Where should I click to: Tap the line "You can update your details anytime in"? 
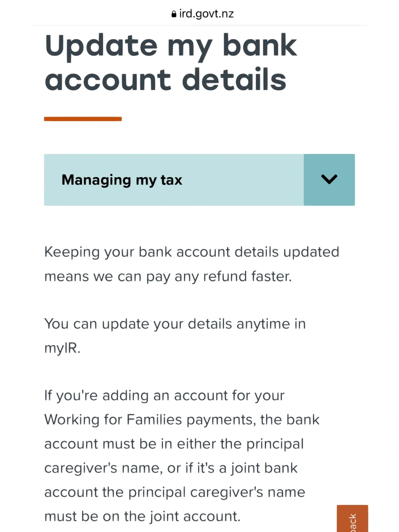point(175,324)
